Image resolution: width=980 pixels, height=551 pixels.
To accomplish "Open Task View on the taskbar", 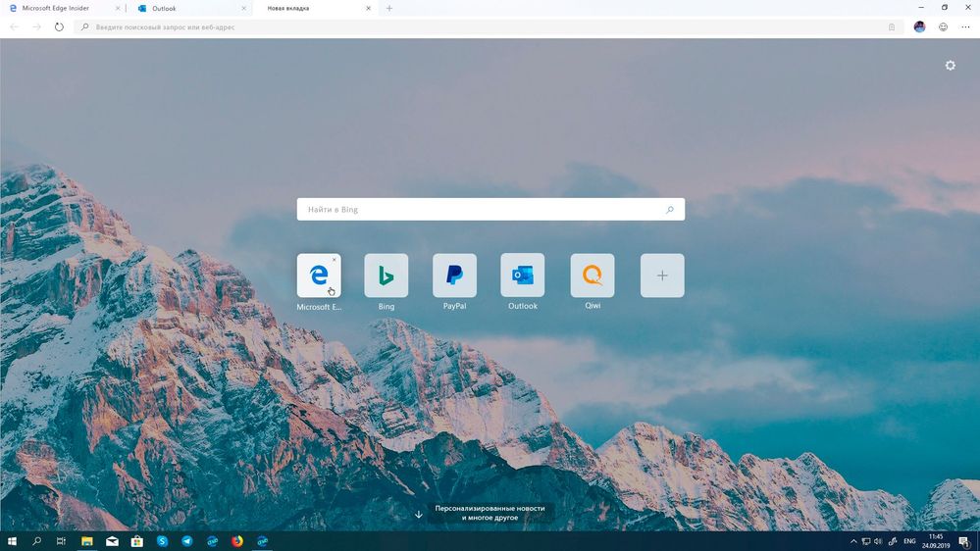I will 61,541.
